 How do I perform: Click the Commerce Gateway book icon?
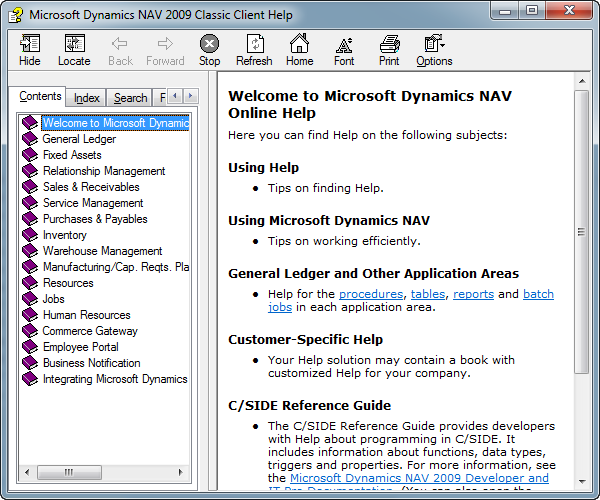tap(30, 331)
